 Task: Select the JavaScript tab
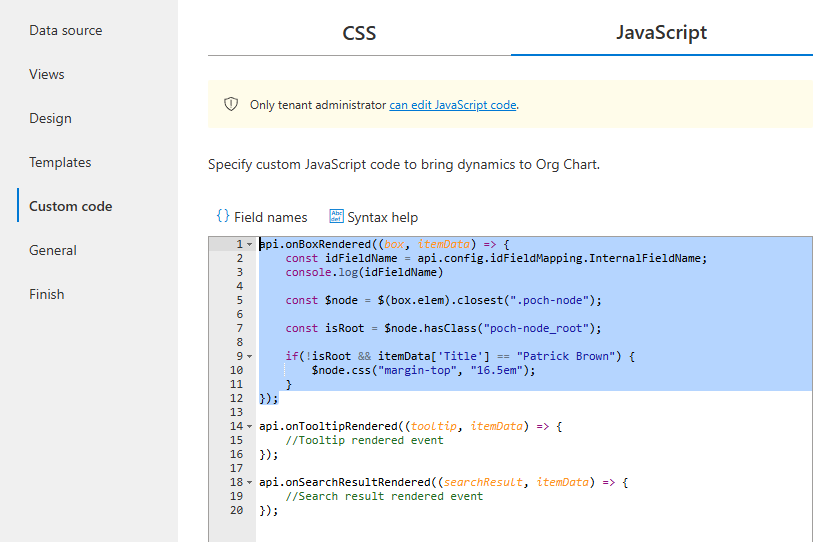click(x=661, y=33)
